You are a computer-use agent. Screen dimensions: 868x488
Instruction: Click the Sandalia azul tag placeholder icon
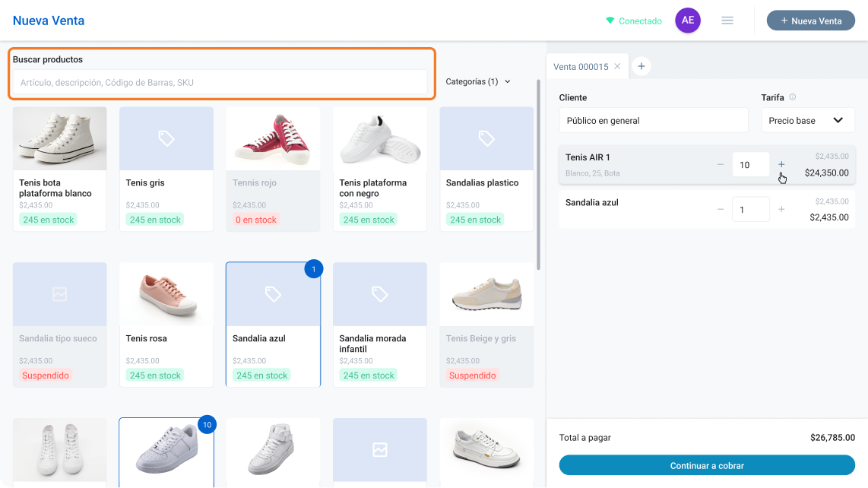[x=273, y=294]
